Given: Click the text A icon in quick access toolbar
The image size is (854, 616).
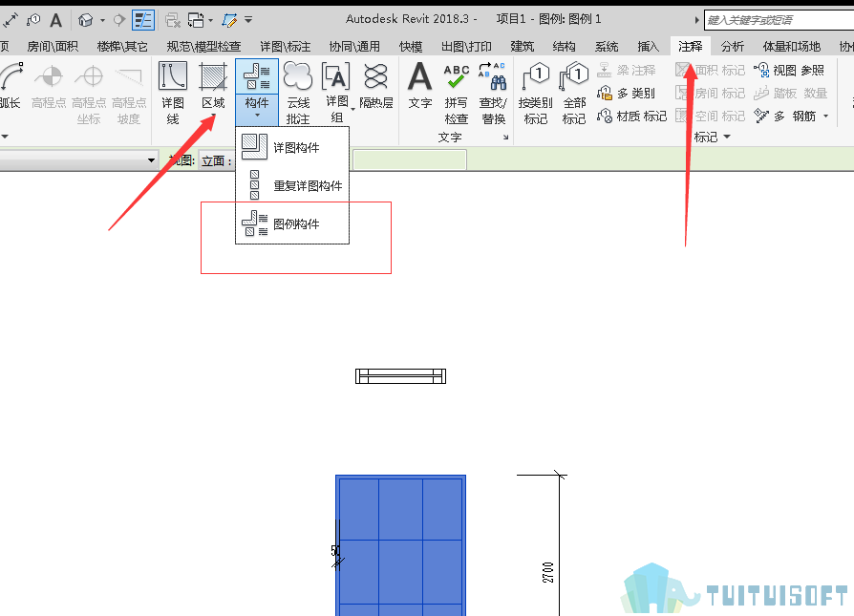Looking at the screenshot, I should click(55, 21).
